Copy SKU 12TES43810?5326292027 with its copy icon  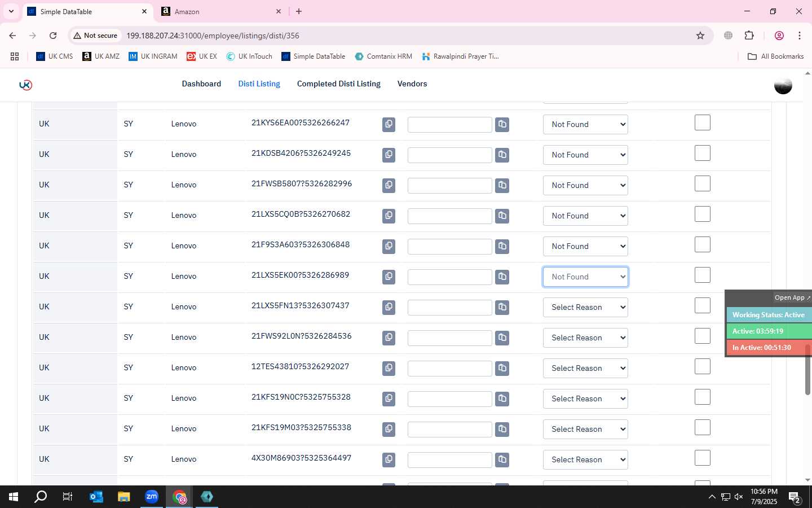point(389,368)
